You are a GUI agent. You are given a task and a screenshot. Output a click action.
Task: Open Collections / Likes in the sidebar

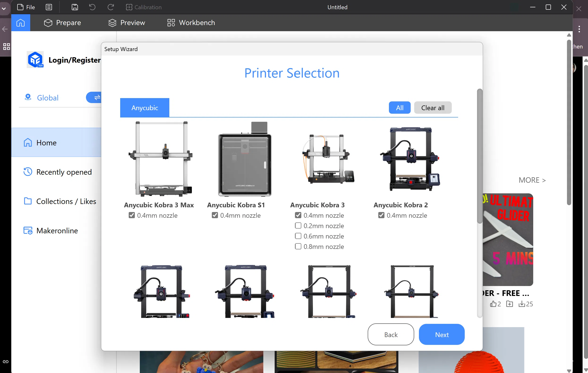point(60,201)
